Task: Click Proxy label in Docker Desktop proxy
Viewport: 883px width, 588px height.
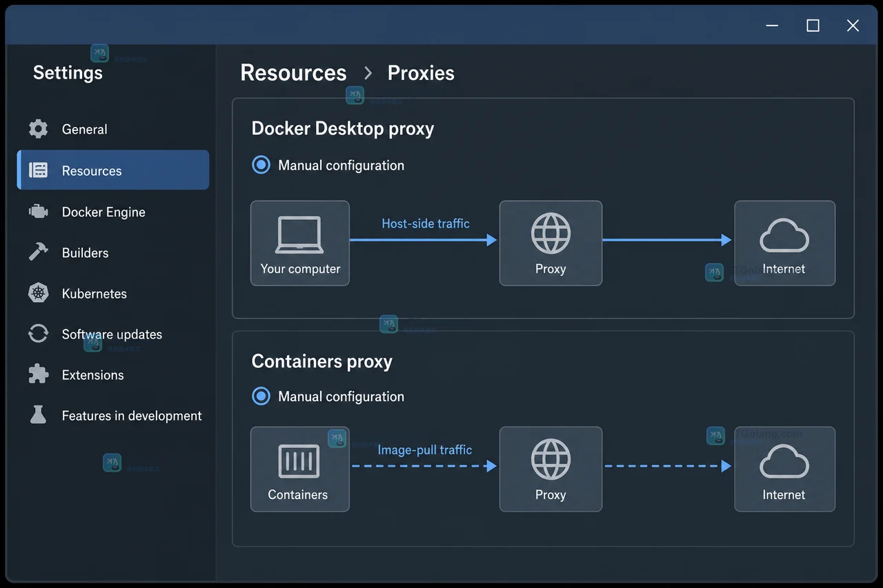Action: (550, 269)
